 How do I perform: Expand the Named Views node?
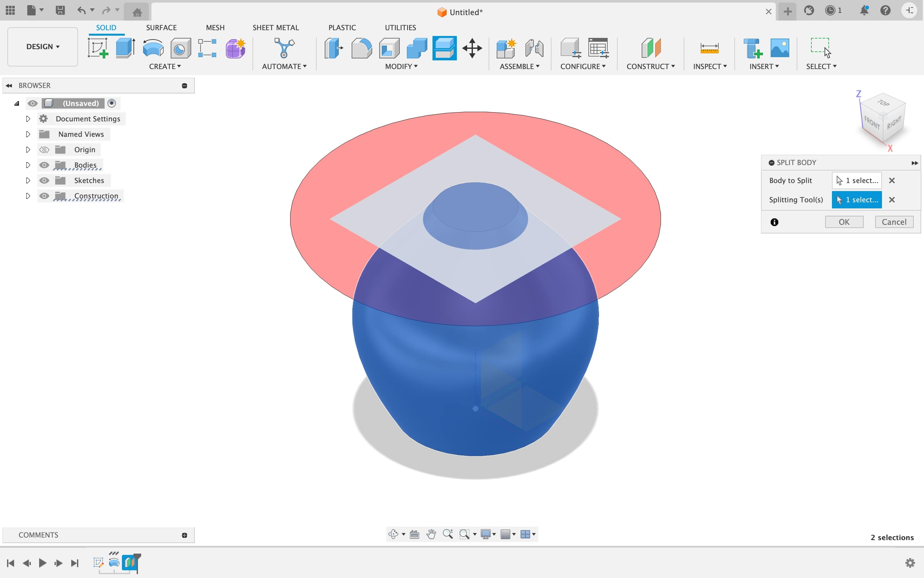click(x=28, y=134)
